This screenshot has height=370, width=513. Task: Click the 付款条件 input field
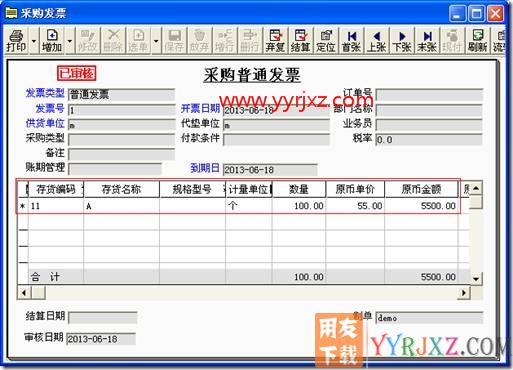click(276, 139)
